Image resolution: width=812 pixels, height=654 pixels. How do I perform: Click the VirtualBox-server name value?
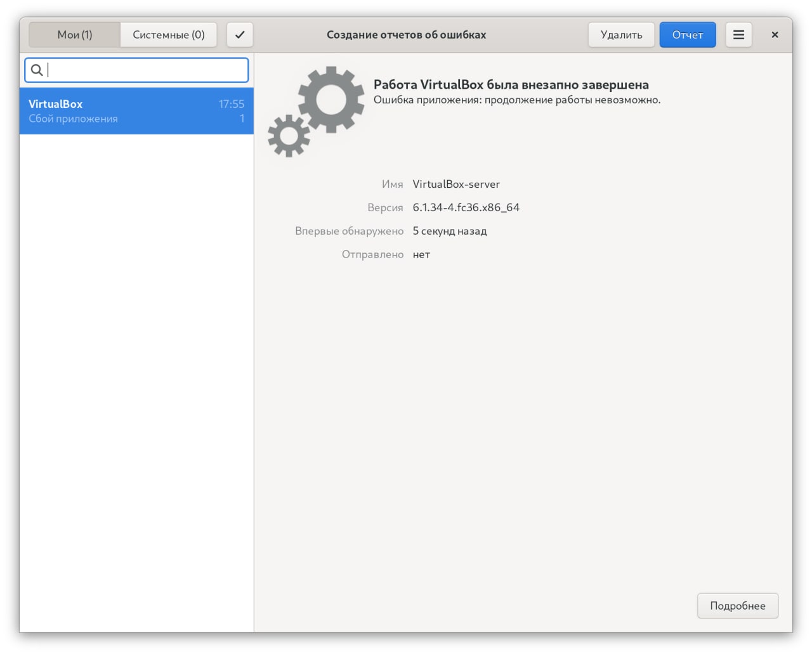tap(456, 184)
